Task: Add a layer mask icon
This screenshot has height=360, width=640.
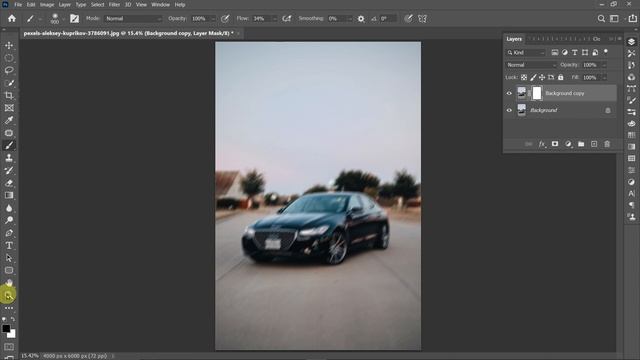Action: tap(555, 144)
